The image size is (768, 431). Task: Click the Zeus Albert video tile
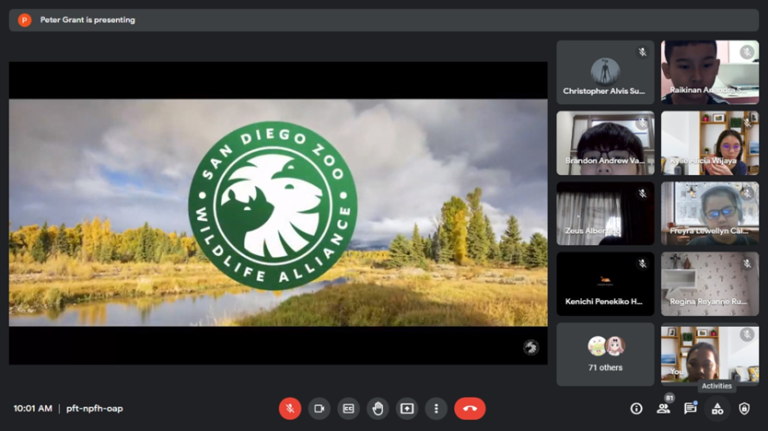click(x=605, y=213)
